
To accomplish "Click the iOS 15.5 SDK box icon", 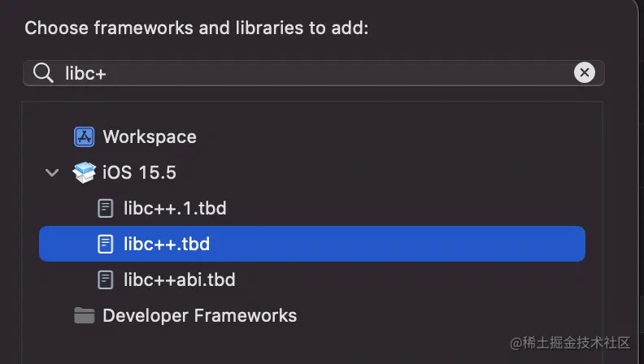I will coord(85,172).
